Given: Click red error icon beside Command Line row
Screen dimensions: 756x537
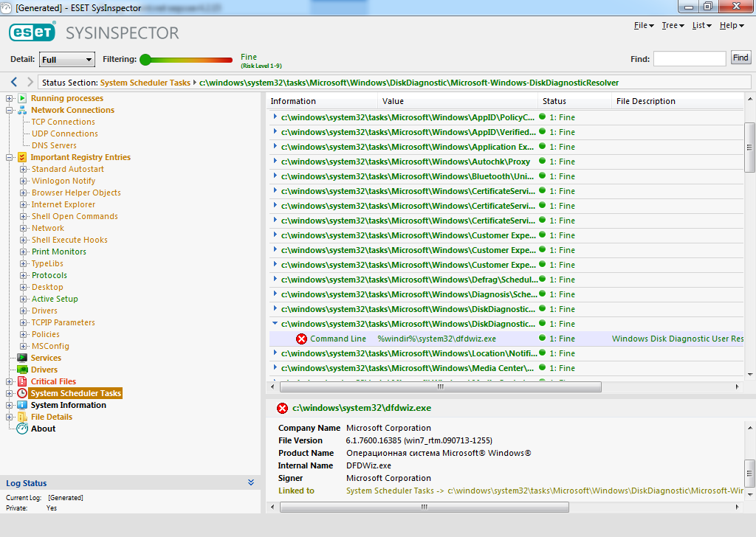Looking at the screenshot, I should tap(301, 339).
